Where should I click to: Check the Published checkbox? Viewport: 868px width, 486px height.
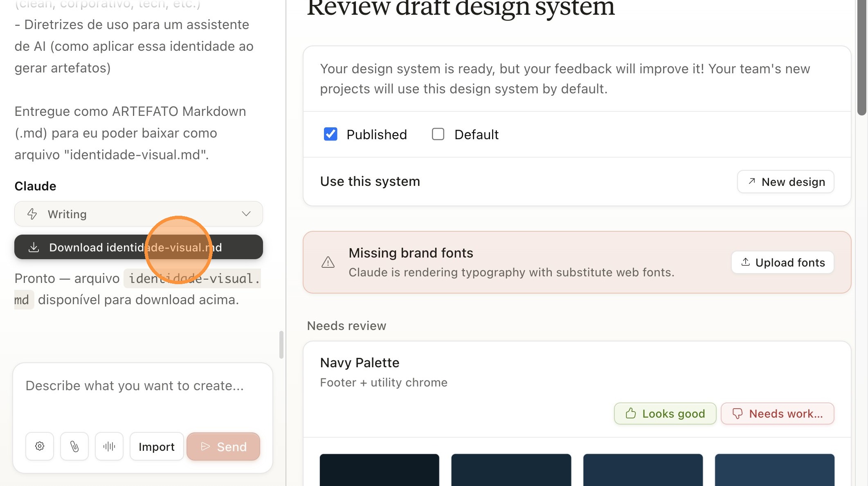331,134
